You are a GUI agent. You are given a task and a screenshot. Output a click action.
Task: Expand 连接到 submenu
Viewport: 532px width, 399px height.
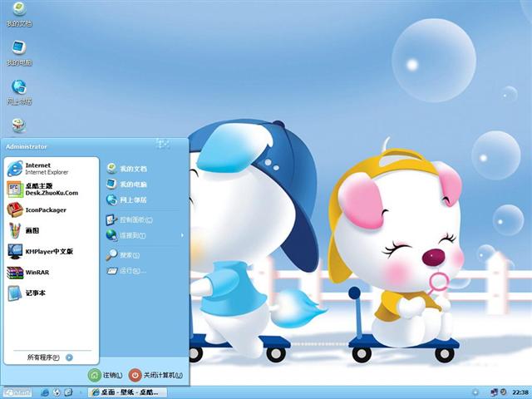(x=144, y=235)
